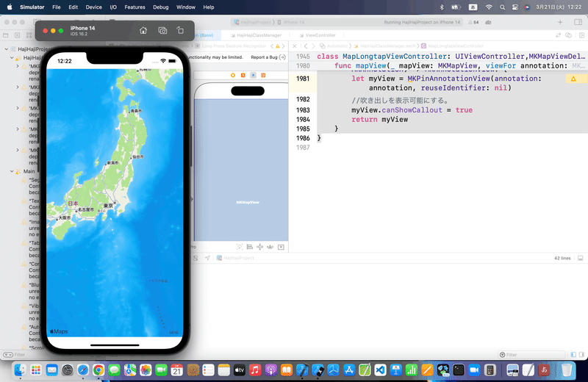
Task: Click the cloud status icon in Xcode toolbar
Action: click(488, 22)
